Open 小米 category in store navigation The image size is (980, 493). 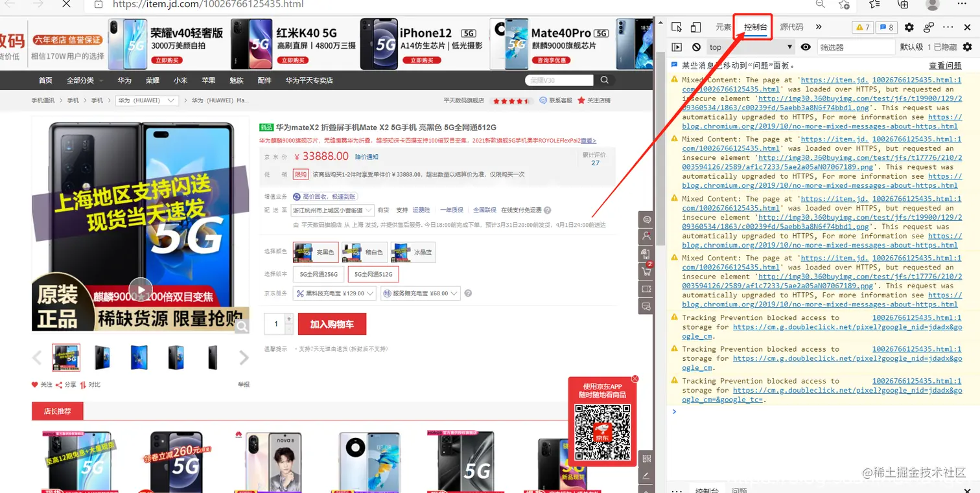(x=180, y=80)
